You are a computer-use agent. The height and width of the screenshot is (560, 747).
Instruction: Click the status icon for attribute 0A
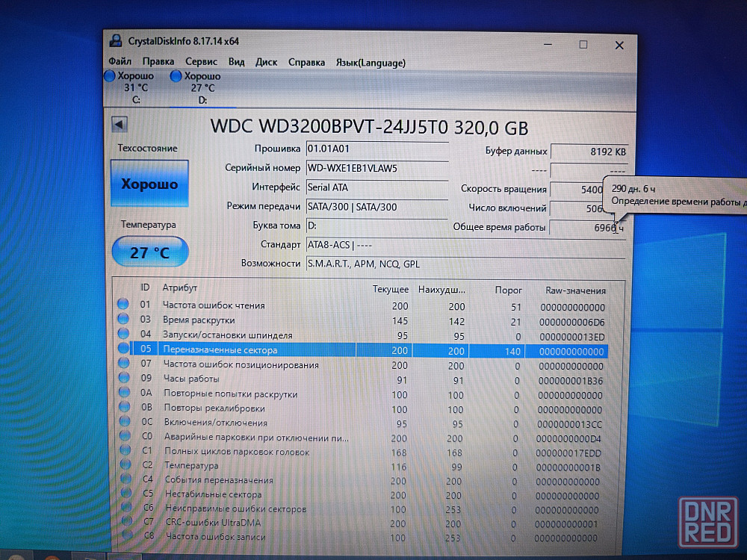pyautogui.click(x=124, y=393)
